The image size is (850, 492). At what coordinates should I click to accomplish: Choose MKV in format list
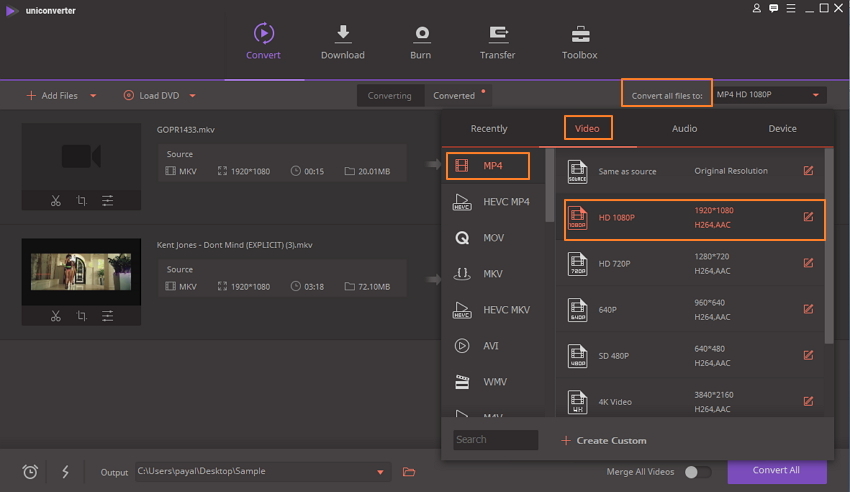[491, 274]
